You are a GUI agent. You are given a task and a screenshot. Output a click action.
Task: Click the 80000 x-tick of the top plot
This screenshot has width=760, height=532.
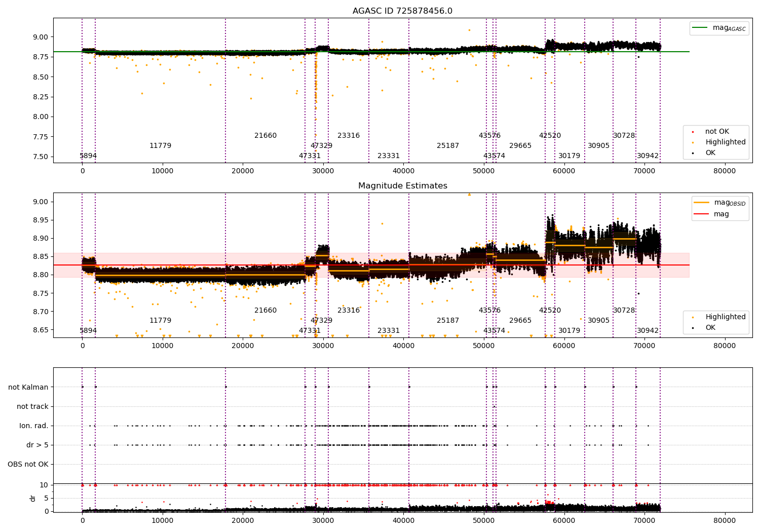(x=725, y=171)
